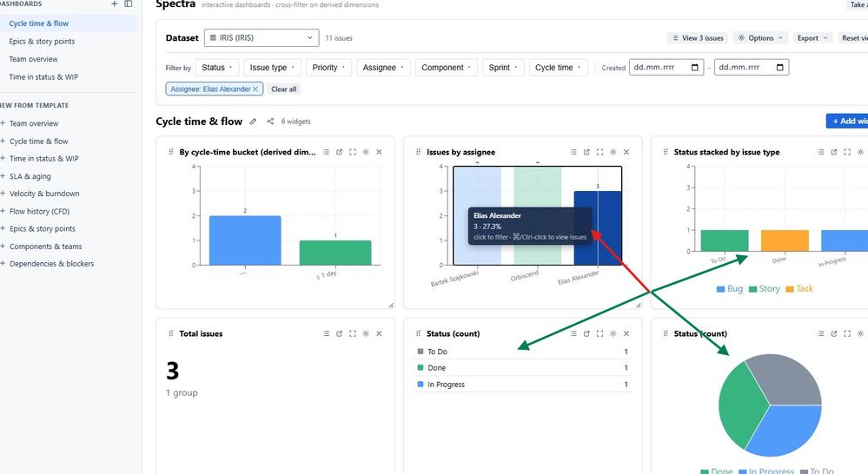Fullscreen the Status (count) pie chart widget

click(x=847, y=333)
